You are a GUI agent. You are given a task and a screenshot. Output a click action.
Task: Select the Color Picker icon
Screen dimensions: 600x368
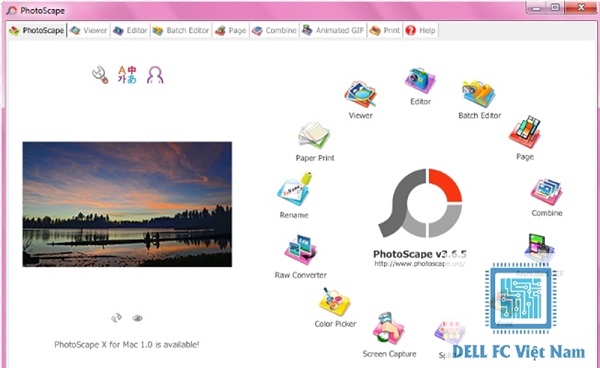[x=335, y=302]
